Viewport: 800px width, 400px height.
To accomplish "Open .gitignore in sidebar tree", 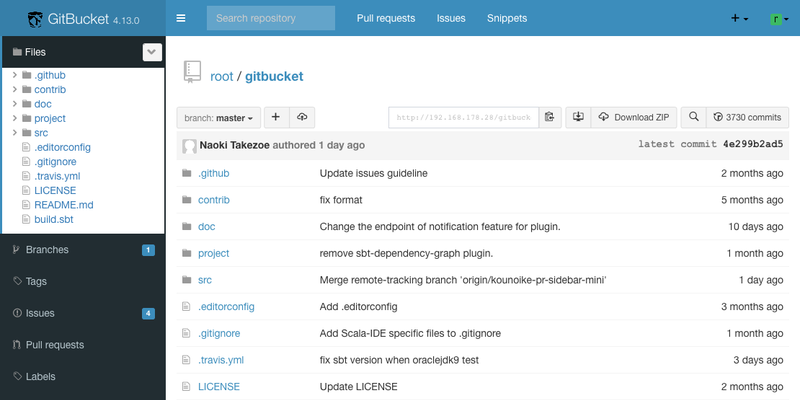I will pyautogui.click(x=55, y=162).
